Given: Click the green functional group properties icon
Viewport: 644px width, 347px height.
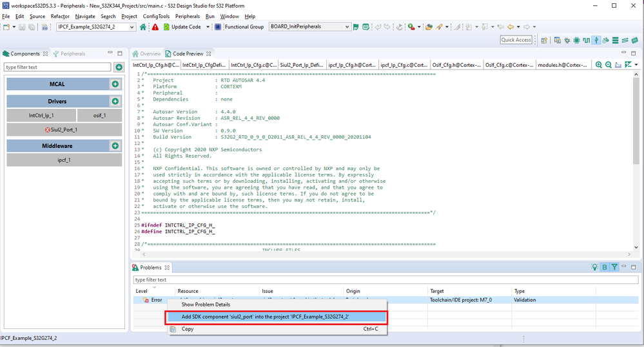Looking at the screenshot, I should click(366, 27).
